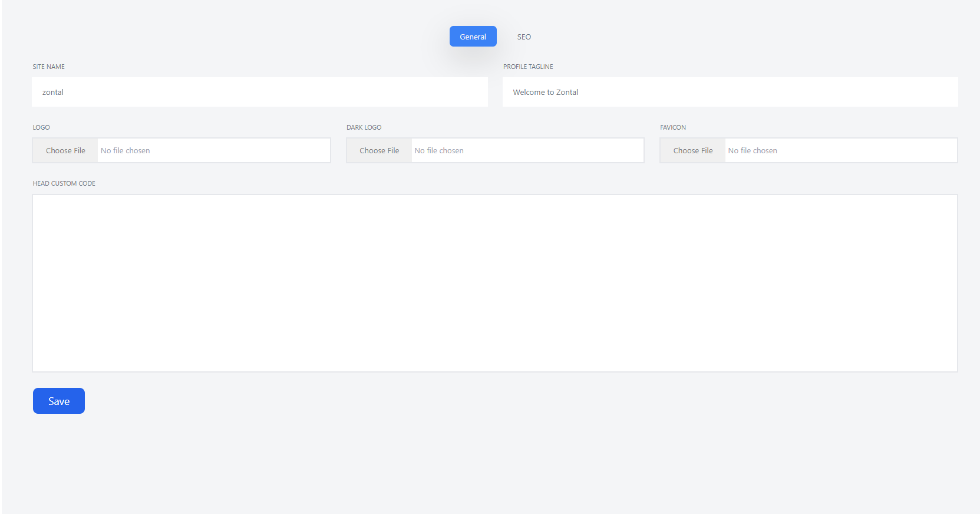The width and height of the screenshot is (980, 514).
Task: Switch to the General tab
Action: tap(473, 37)
